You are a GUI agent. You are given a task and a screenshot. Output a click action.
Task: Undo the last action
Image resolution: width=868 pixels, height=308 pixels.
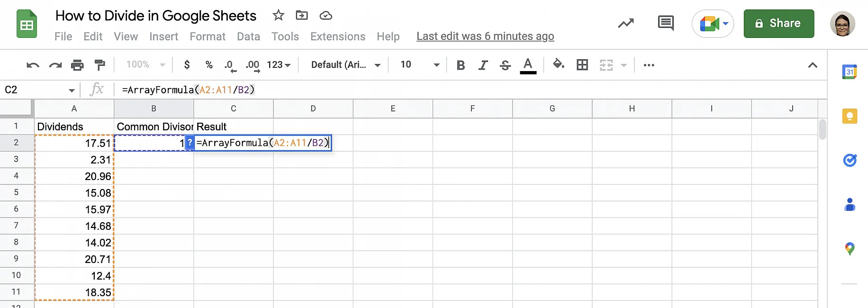click(x=33, y=65)
